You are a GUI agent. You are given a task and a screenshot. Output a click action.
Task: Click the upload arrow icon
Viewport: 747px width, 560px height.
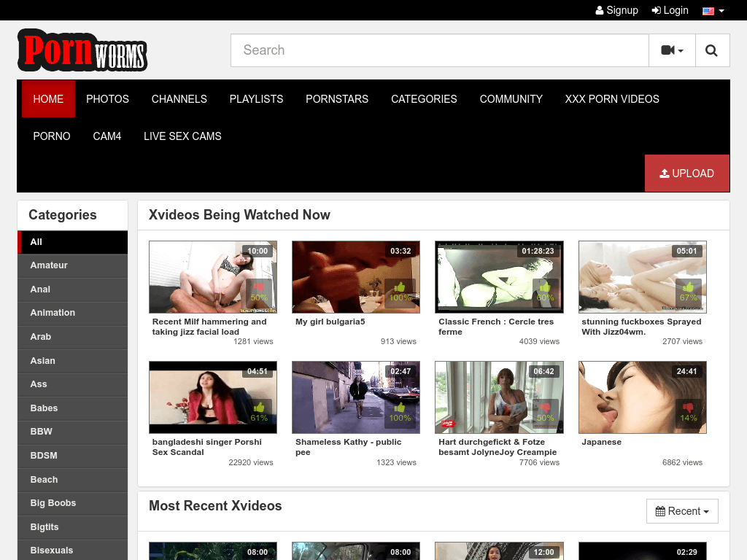664,174
